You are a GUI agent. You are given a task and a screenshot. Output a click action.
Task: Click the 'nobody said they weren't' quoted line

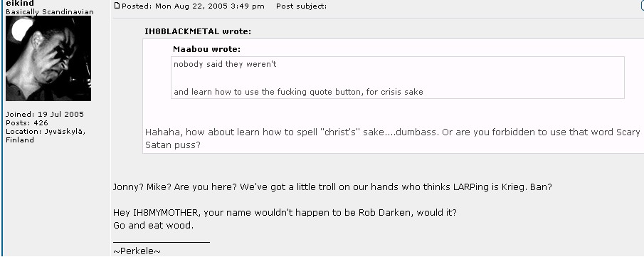(225, 65)
